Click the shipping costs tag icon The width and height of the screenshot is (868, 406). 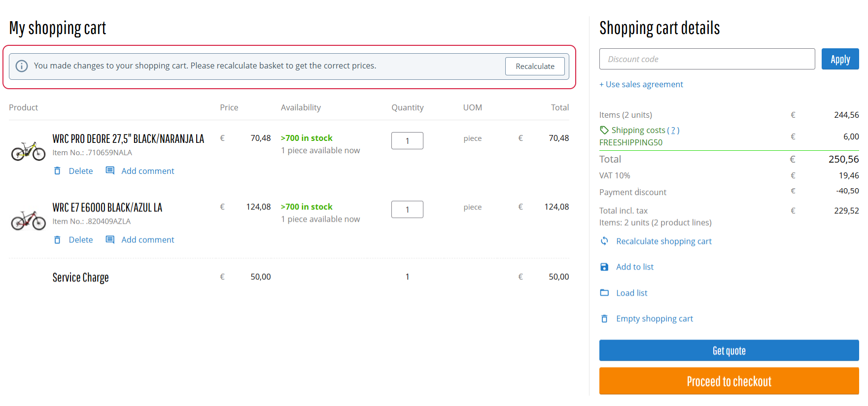[604, 130]
